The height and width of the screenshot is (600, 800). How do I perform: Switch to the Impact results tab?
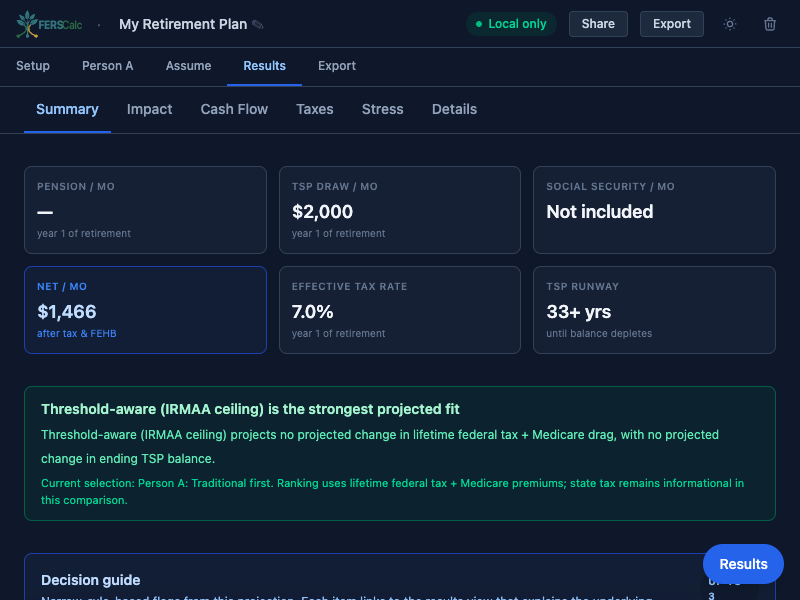[149, 109]
